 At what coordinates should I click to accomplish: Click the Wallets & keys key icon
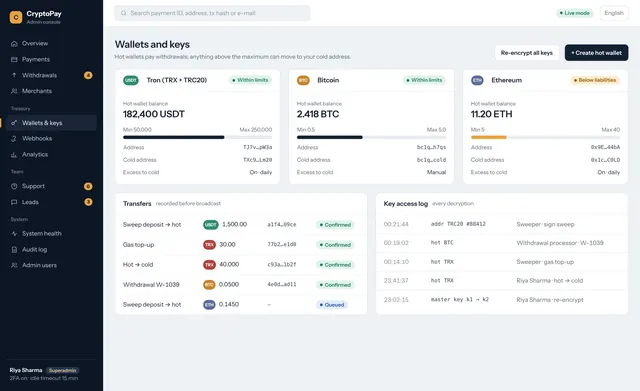(14, 123)
